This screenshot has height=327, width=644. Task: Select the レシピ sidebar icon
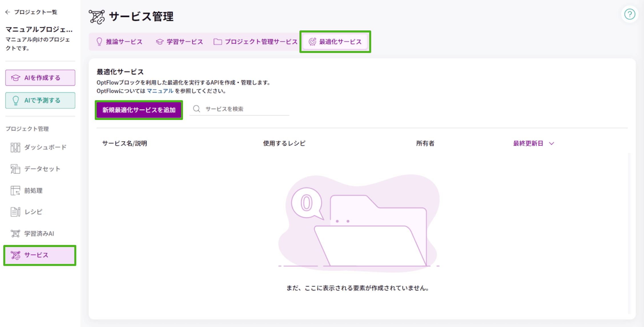click(x=15, y=212)
